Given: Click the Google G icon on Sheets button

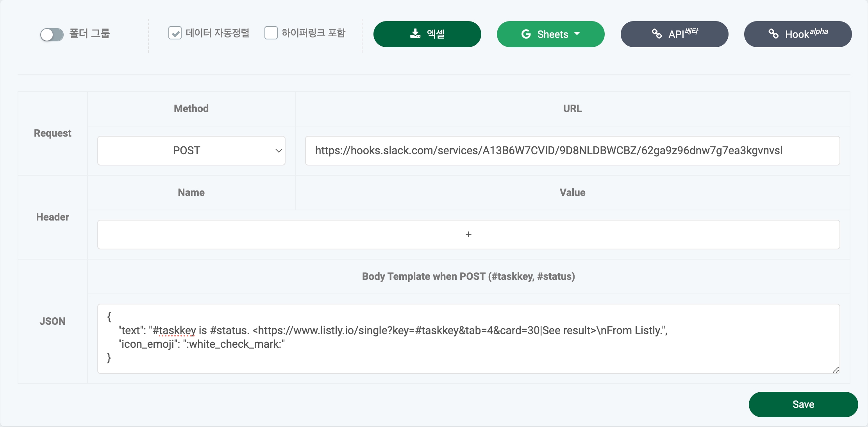Looking at the screenshot, I should click(x=526, y=34).
